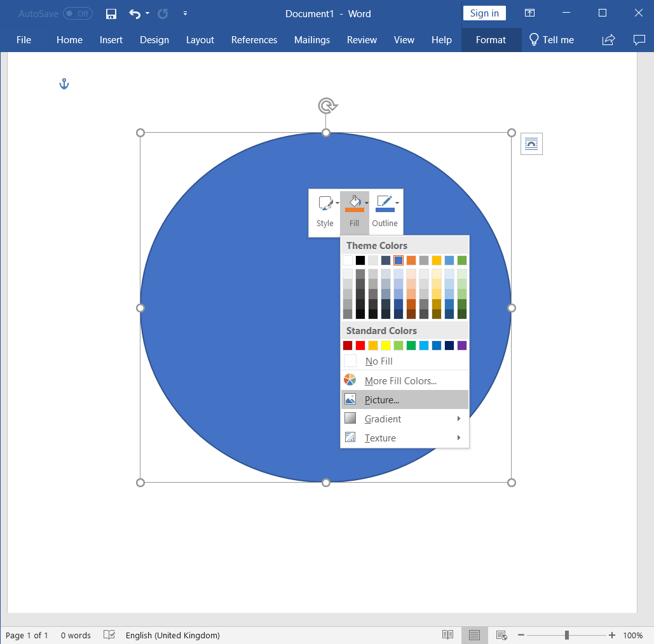
Task: Save the document using the Save icon
Action: [x=111, y=13]
